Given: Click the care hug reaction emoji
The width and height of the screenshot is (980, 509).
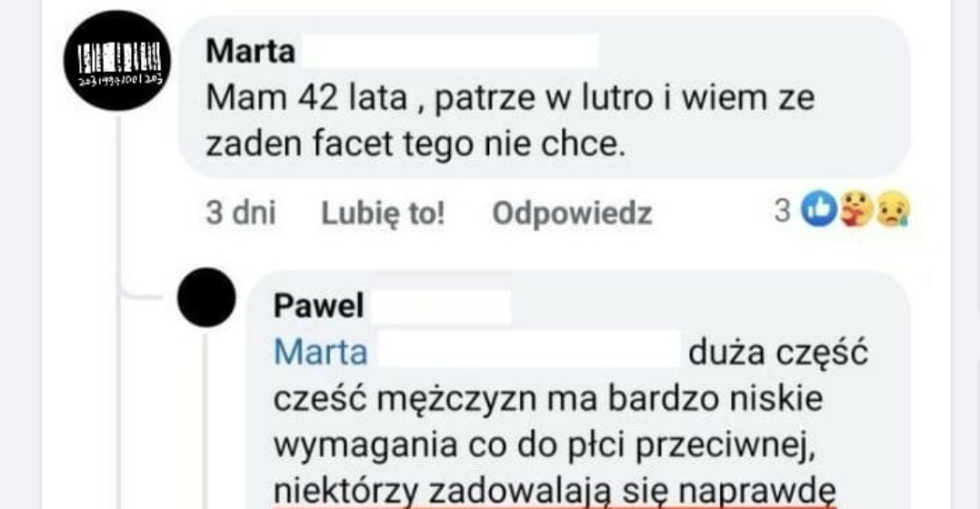Looking at the screenshot, I should (x=855, y=208).
